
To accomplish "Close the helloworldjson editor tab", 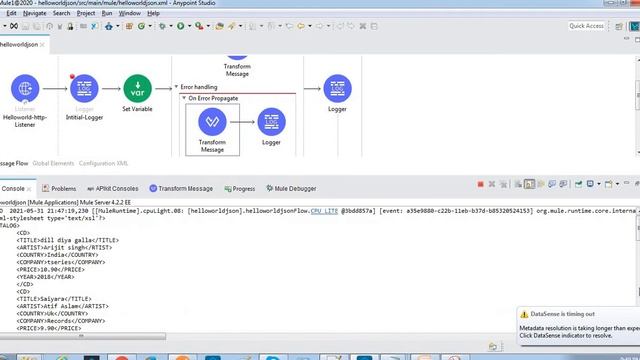I will click(x=42, y=44).
